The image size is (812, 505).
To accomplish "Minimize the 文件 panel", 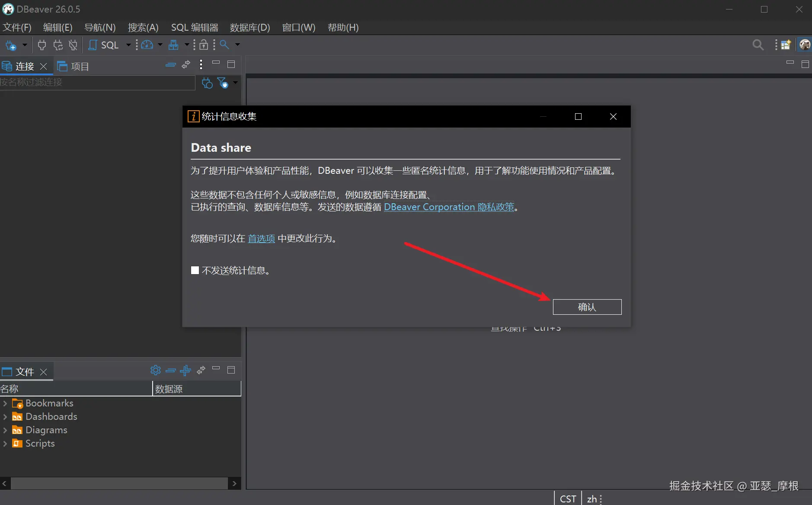I will (216, 368).
